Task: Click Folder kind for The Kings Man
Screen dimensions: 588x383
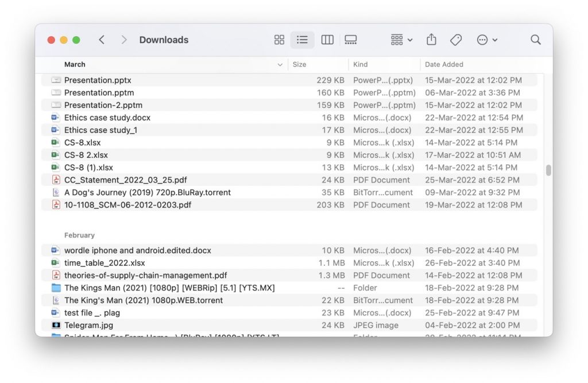Action: pos(365,288)
